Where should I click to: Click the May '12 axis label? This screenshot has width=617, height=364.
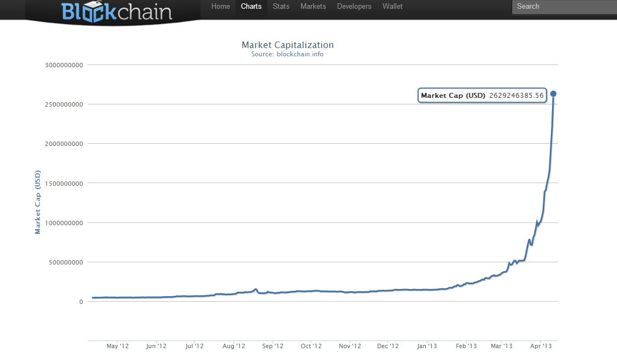(x=117, y=346)
